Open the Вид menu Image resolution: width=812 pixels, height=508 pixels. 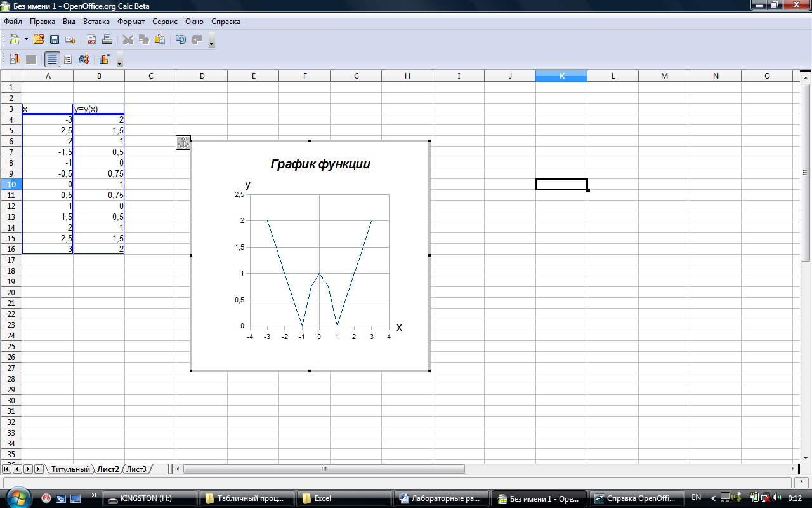click(x=69, y=22)
